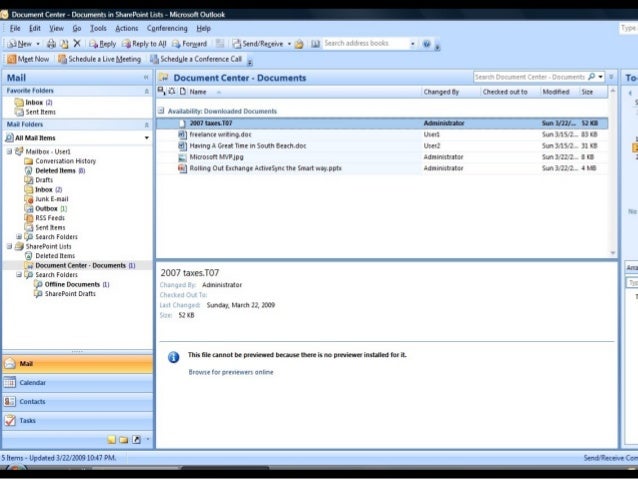The image size is (638, 479).
Task: Open the Conferencing menu
Action: coord(167,28)
